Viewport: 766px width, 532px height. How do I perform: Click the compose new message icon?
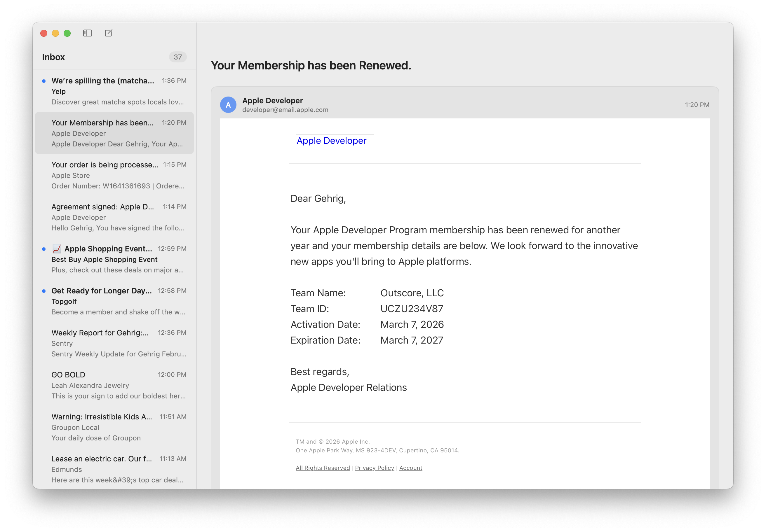108,33
